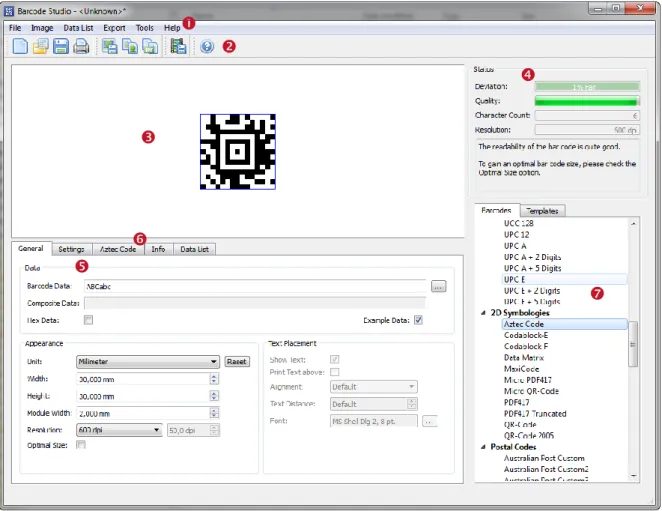Viewport: 662px width, 511px height.
Task: Open the Tools menu
Action: pyautogui.click(x=144, y=28)
